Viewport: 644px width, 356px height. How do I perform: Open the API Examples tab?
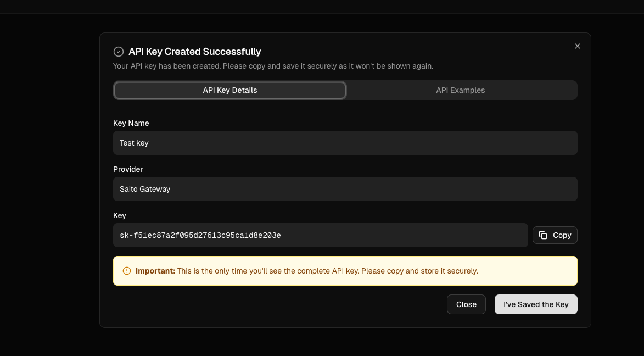click(460, 90)
